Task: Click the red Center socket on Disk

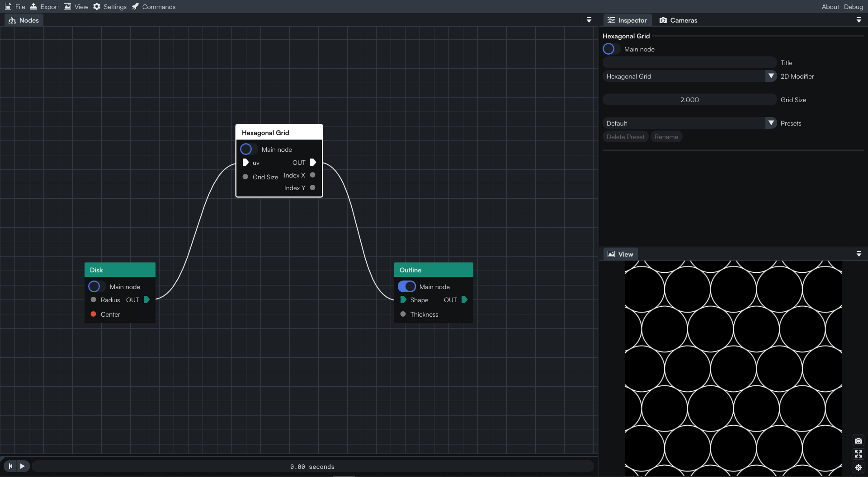Action: tap(93, 314)
